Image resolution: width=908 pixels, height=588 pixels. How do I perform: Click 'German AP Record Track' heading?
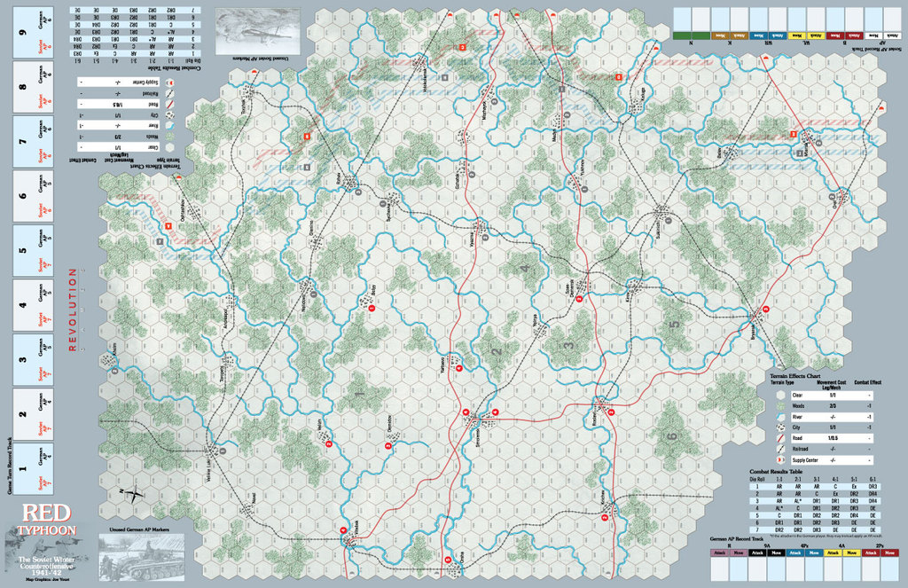pyautogui.click(x=738, y=538)
